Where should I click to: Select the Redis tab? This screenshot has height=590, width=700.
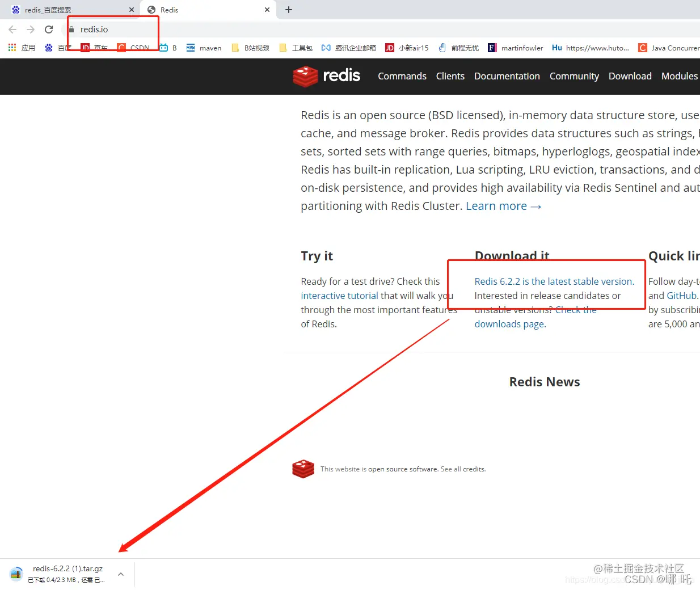(x=208, y=10)
